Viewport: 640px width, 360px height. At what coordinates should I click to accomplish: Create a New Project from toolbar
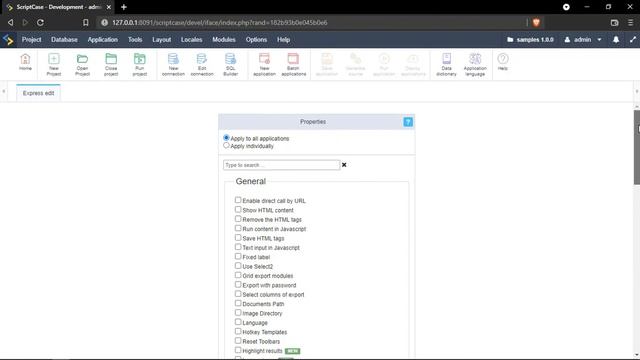(x=54, y=64)
